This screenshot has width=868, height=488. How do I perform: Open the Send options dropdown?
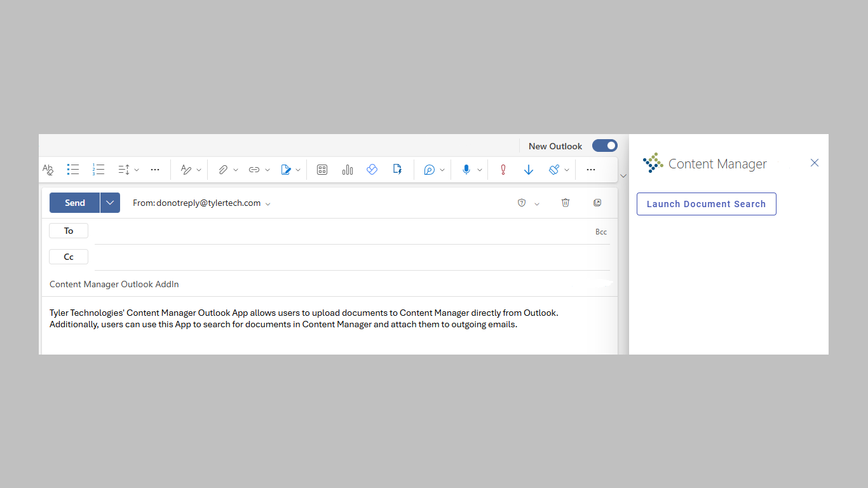pyautogui.click(x=110, y=203)
